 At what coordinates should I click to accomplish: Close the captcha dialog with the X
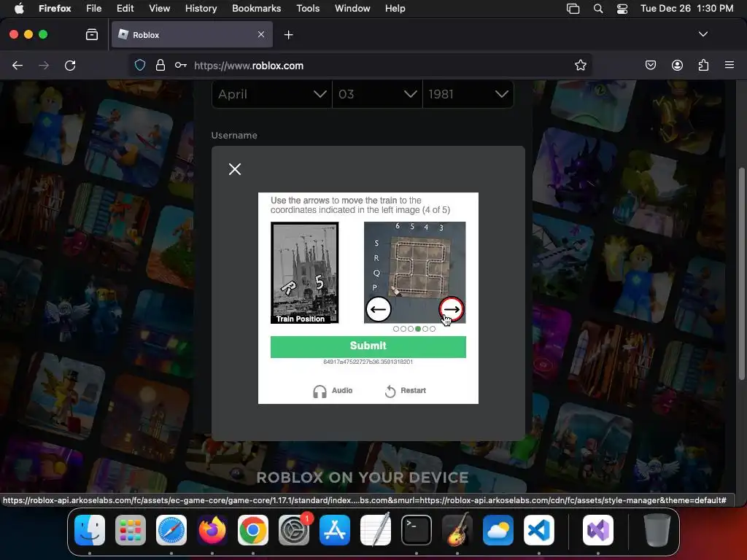pyautogui.click(x=234, y=169)
